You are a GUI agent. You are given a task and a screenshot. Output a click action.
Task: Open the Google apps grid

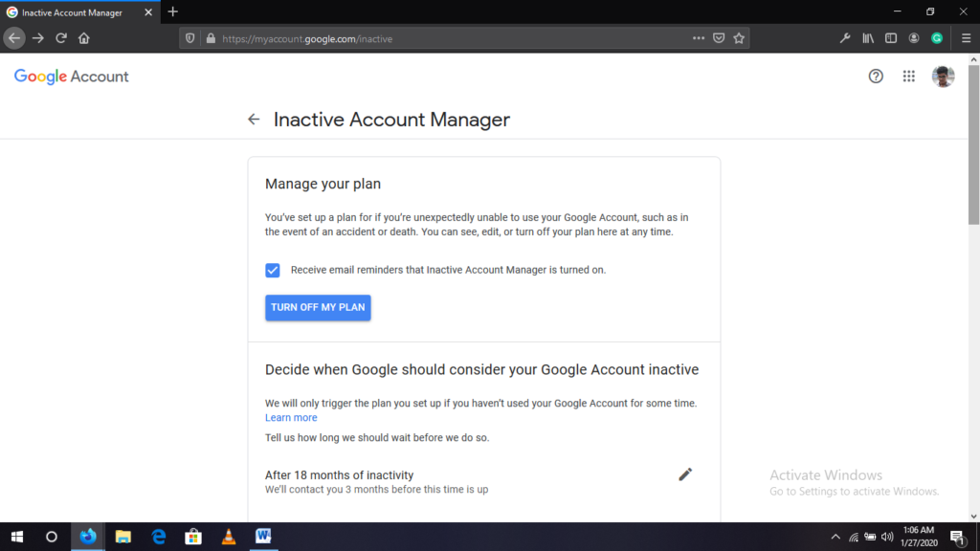[909, 77]
